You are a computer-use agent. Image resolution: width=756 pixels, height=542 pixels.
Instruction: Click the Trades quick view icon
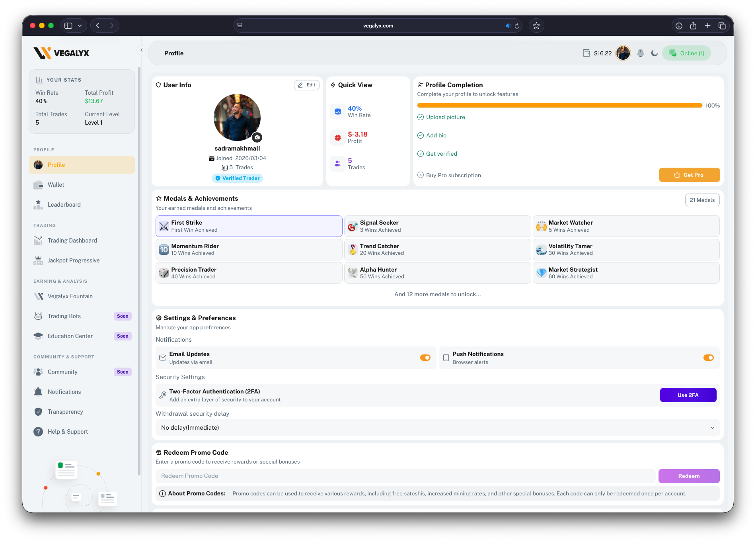click(337, 164)
